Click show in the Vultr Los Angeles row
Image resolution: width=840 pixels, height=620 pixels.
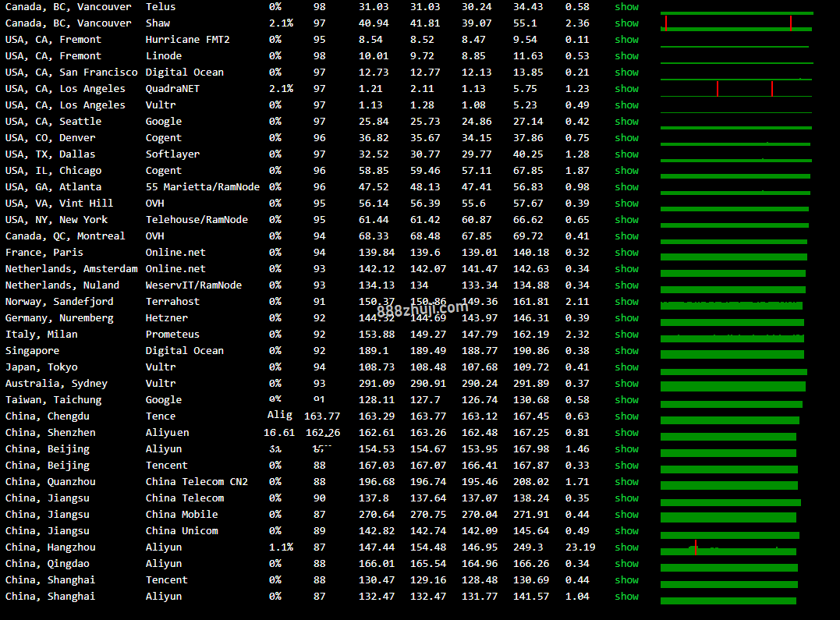click(626, 105)
